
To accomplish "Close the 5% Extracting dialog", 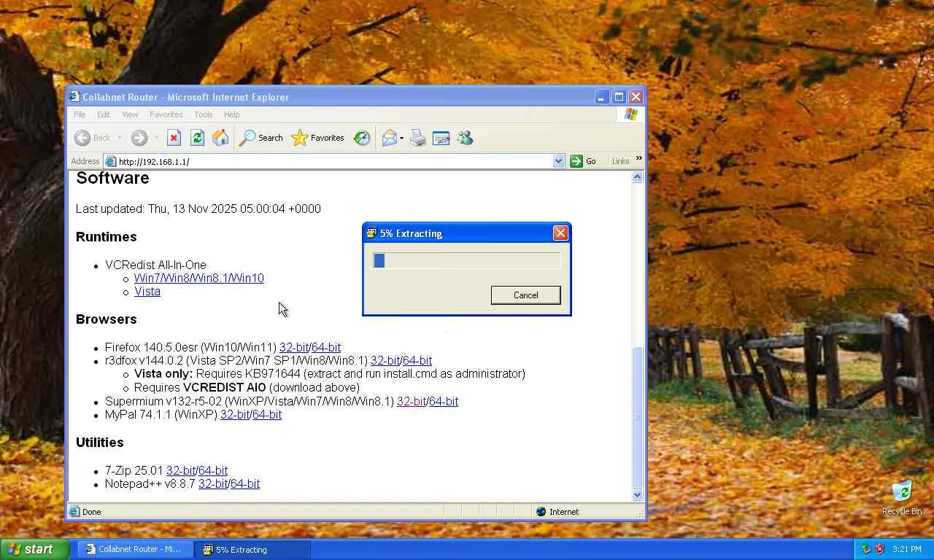I will tap(560, 233).
